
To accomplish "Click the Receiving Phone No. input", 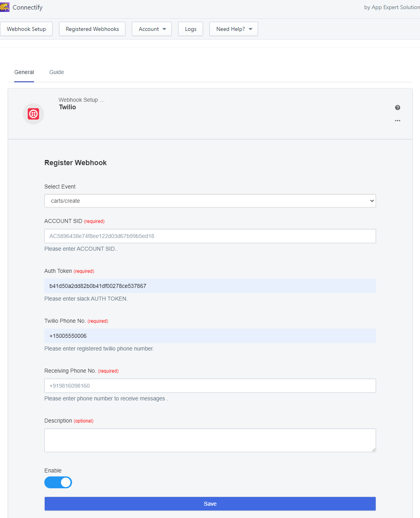I will tap(210, 386).
